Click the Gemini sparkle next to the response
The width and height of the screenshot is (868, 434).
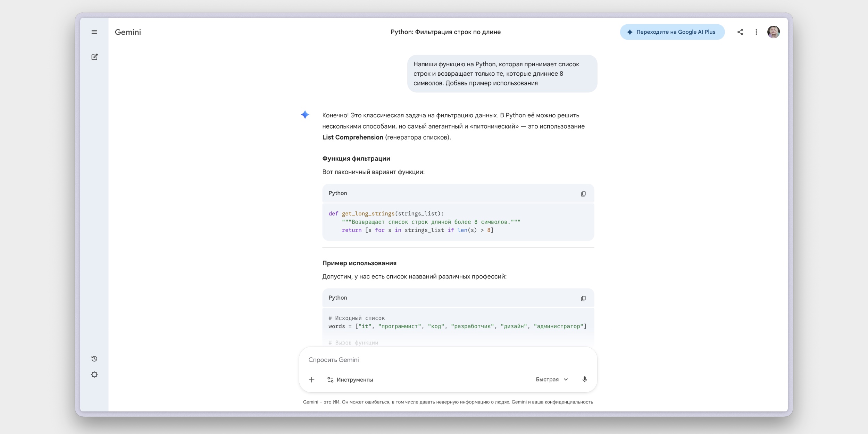tap(305, 115)
